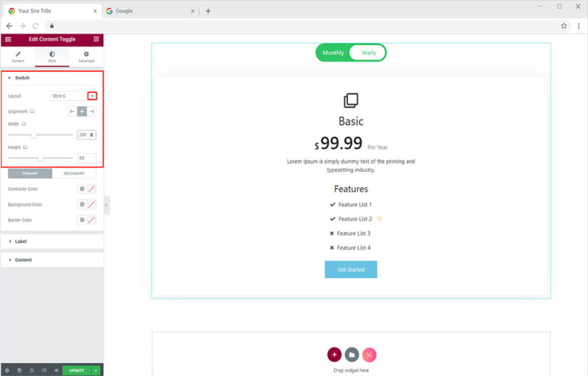The width and height of the screenshot is (588, 376).
Task: Click the Responsive Mode icon
Action: [44, 370]
